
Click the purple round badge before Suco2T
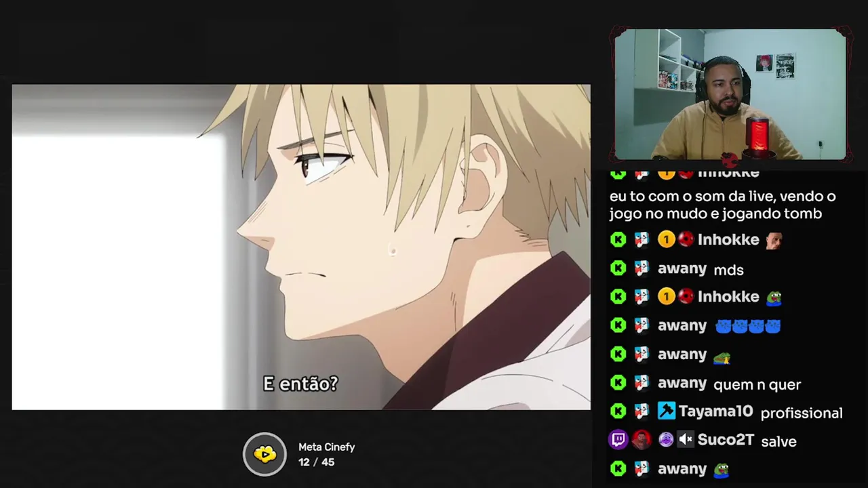point(665,440)
